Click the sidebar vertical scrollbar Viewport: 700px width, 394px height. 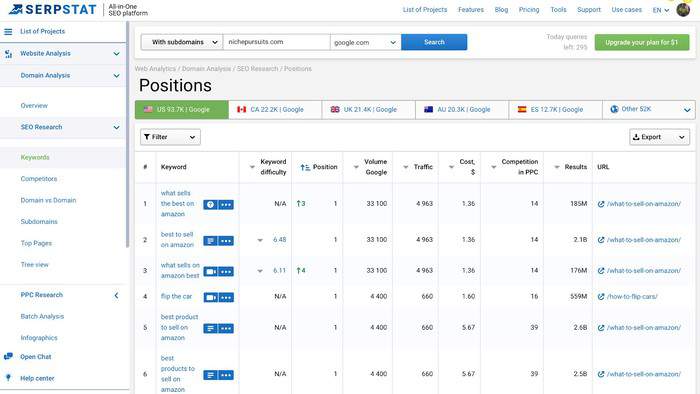pyautogui.click(x=128, y=134)
